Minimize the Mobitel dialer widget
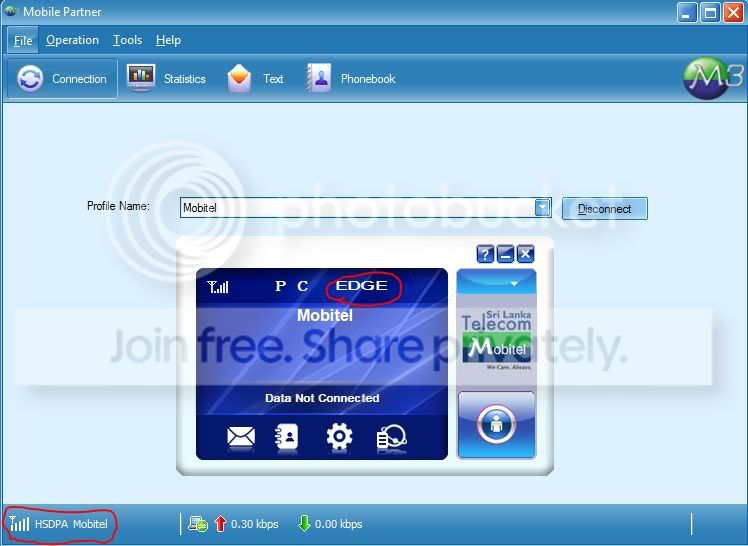 click(505, 254)
